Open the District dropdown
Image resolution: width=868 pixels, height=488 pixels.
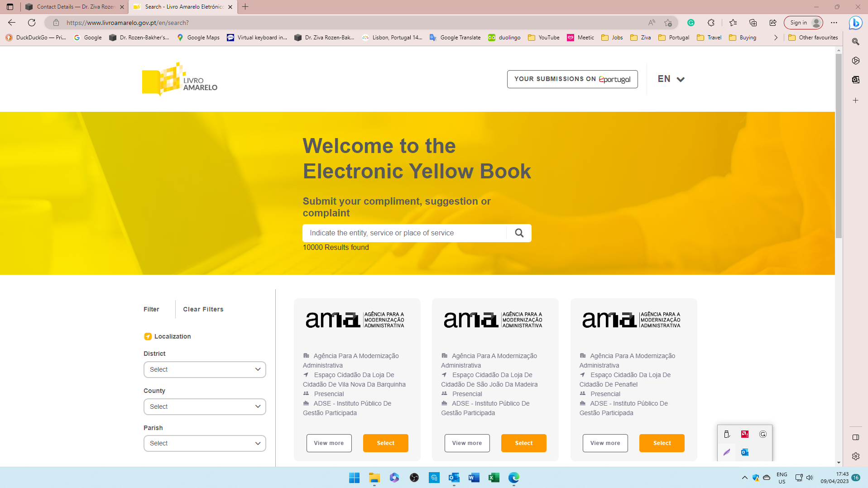coord(205,369)
